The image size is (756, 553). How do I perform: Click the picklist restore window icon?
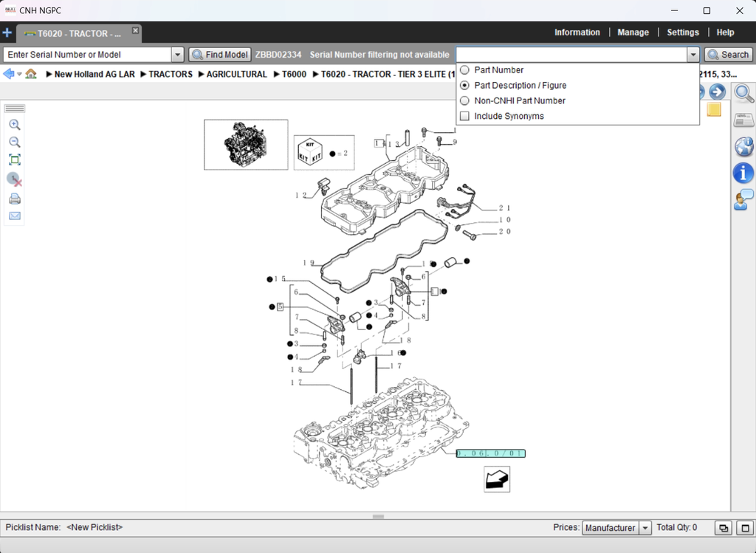(x=724, y=528)
